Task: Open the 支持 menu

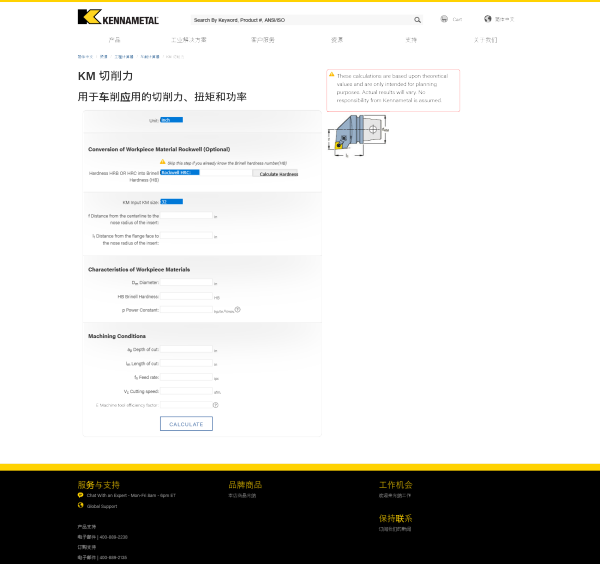Action: 411,40
